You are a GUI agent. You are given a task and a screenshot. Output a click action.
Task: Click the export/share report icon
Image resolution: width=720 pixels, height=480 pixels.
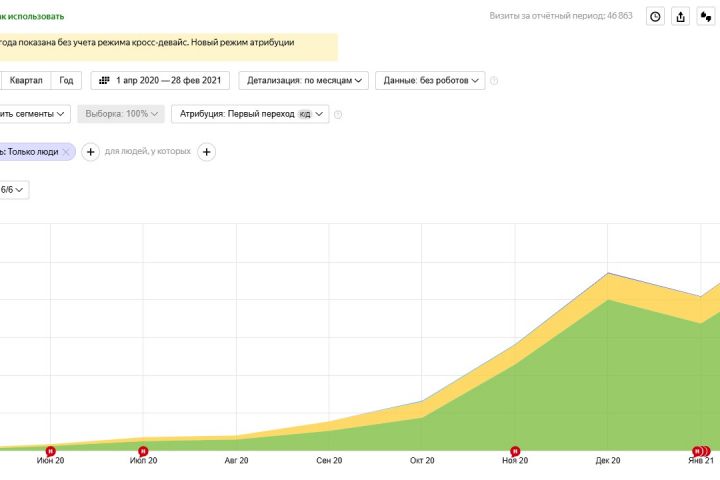681,16
